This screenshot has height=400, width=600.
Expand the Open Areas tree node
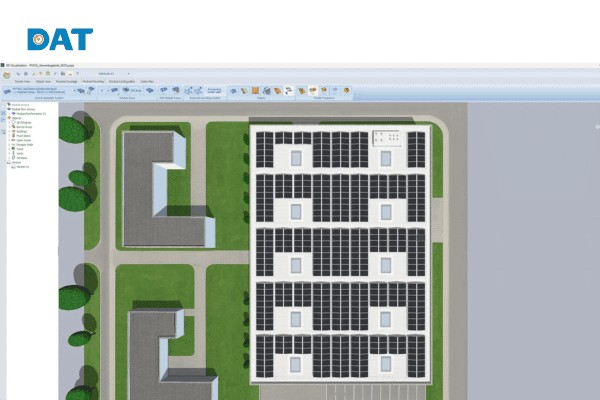pos(10,140)
